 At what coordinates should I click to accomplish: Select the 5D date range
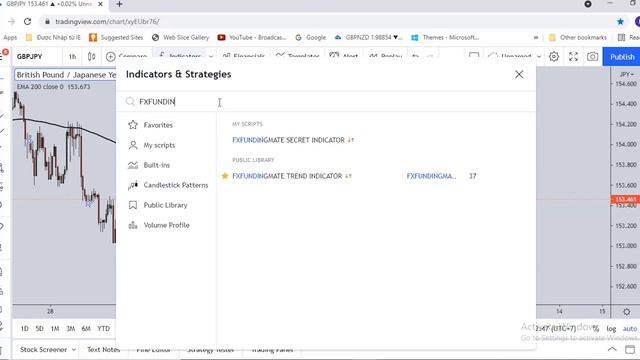pos(40,328)
